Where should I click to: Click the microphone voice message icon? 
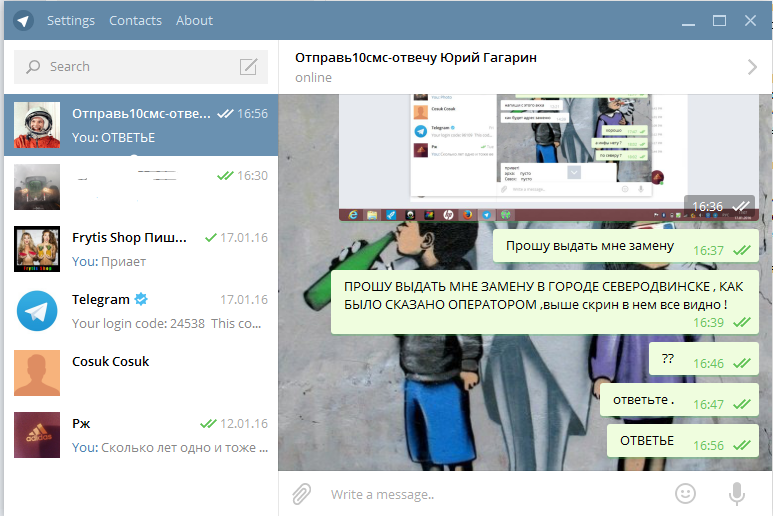coord(737,494)
